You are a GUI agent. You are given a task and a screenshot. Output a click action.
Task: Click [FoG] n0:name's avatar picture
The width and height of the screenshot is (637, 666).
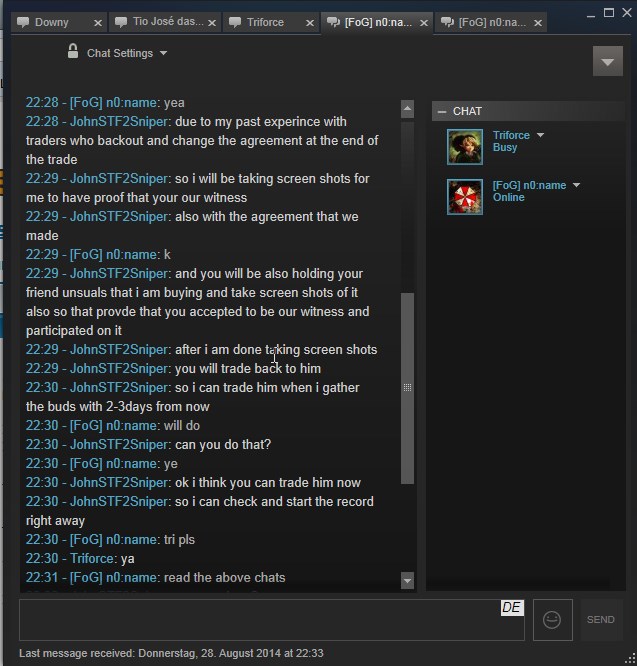pyautogui.click(x=465, y=197)
